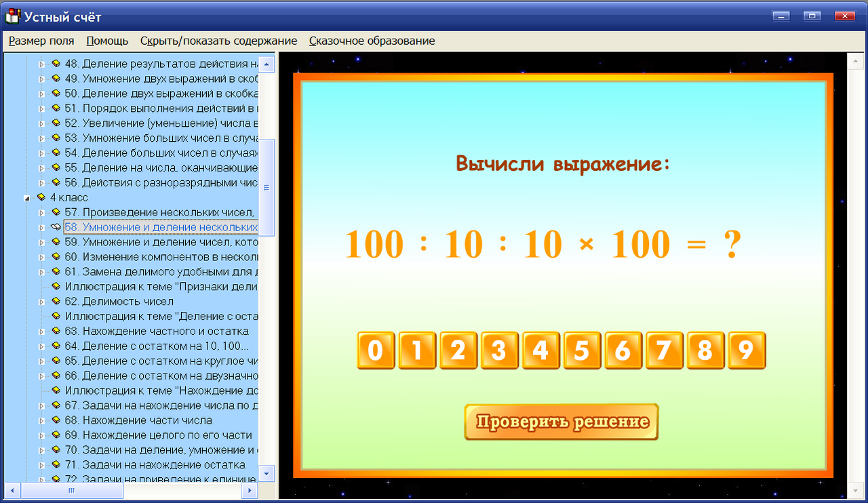Expand "57. Произведение нескольких чисел"
Viewport: 868px width, 503px height.
coord(41,212)
